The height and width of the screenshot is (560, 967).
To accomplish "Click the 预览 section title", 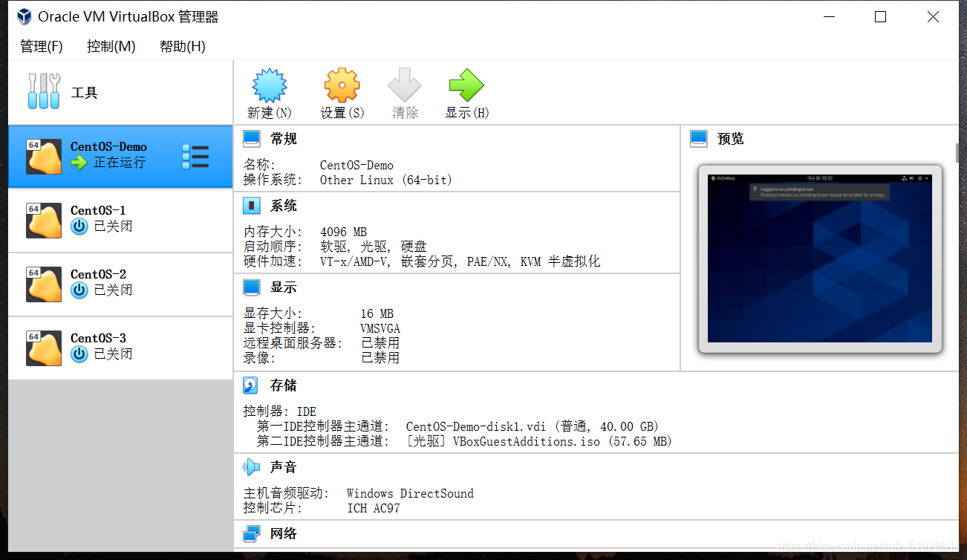I will 731,139.
